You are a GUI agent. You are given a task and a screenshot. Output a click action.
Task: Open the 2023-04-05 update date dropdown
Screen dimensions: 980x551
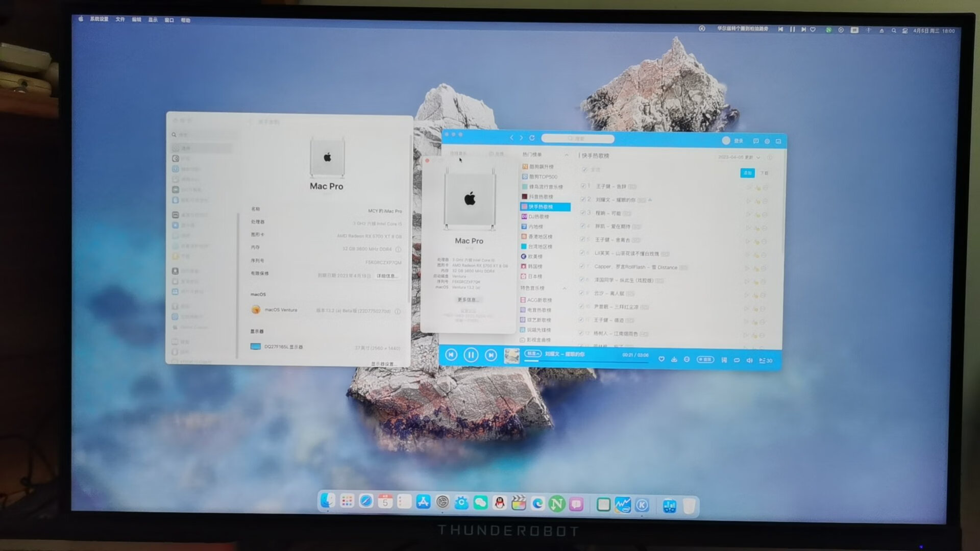click(758, 157)
